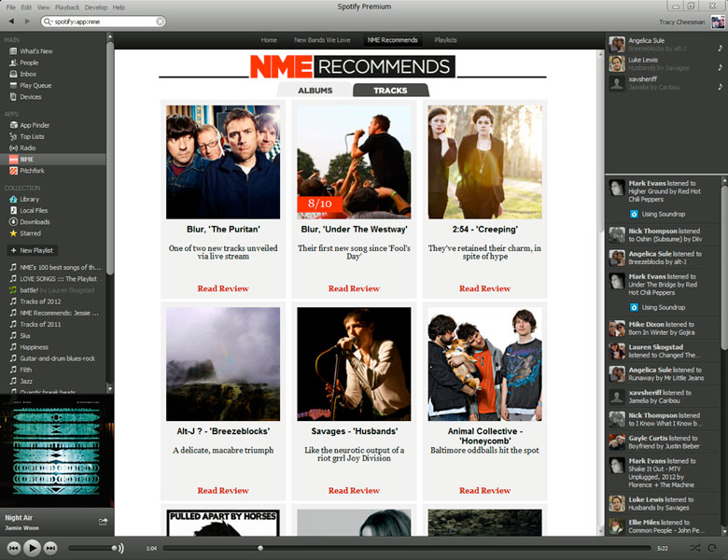This screenshot has width=728, height=560.
Task: Open the Help menu
Action: click(119, 7)
